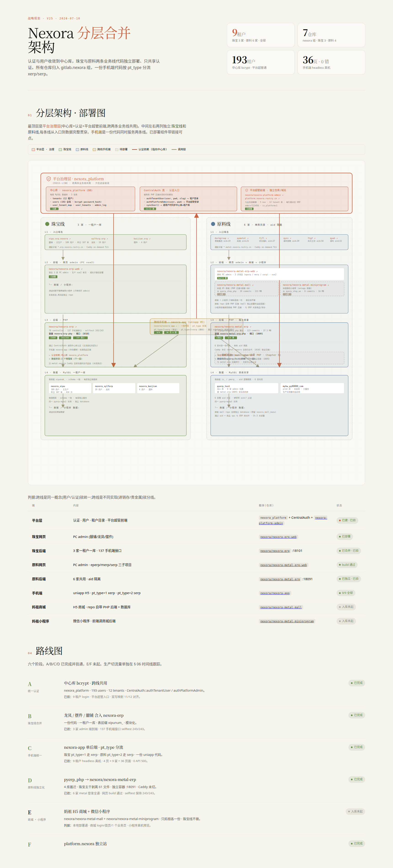
Task: Open nexora/nexora-metal-miniprogram link in 妈祖小程序 table row
Action: 287,621
